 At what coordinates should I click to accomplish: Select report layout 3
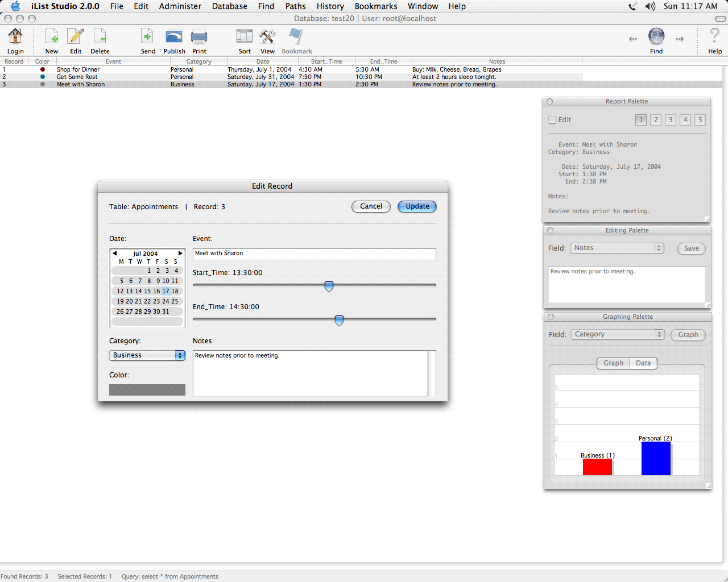(671, 120)
